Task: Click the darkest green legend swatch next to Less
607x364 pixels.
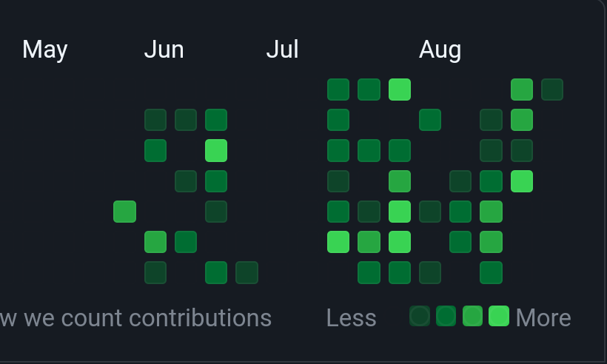Action: tap(420, 316)
